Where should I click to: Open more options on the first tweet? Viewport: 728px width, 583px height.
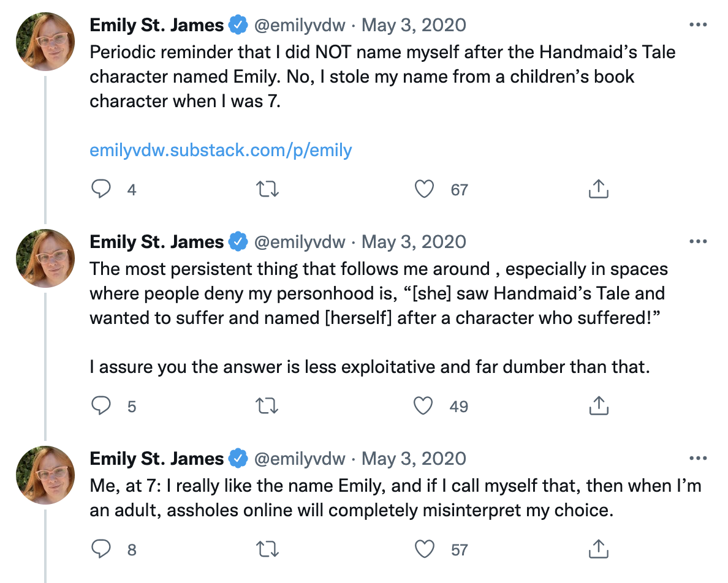tap(698, 25)
